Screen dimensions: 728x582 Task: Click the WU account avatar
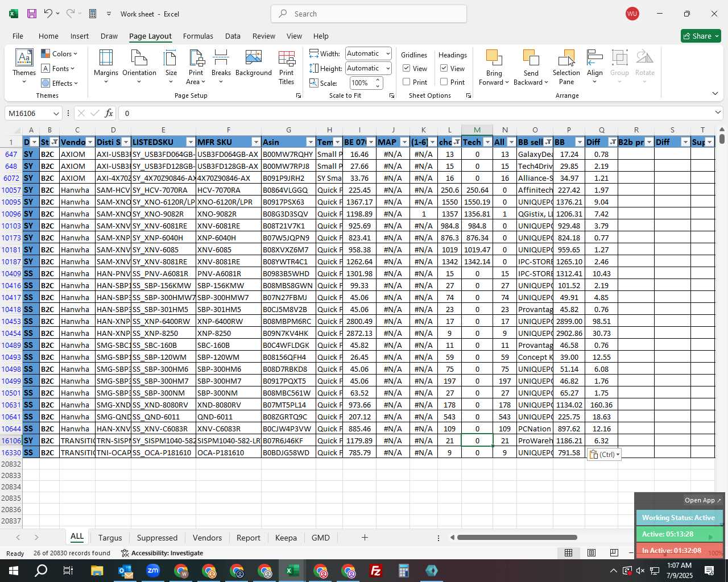point(632,14)
